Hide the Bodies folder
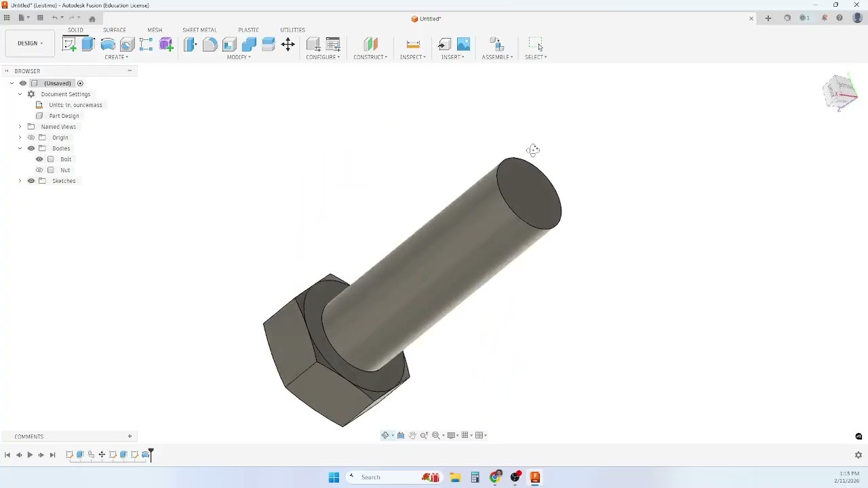868x488 pixels. 31,148
